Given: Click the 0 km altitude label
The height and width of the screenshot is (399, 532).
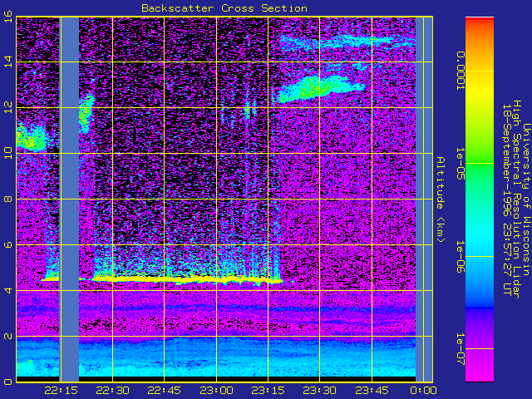Looking at the screenshot, I should click(8, 382).
